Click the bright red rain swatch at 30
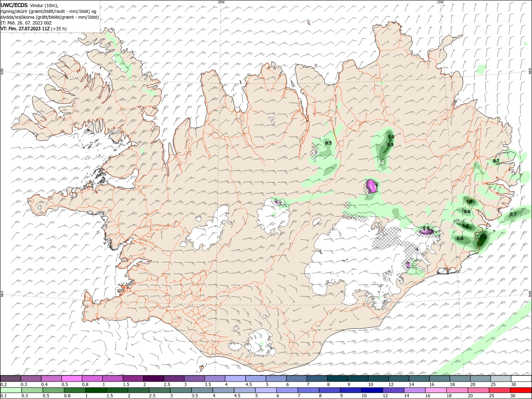Viewport: 532px width, 399px height. (x=520, y=390)
